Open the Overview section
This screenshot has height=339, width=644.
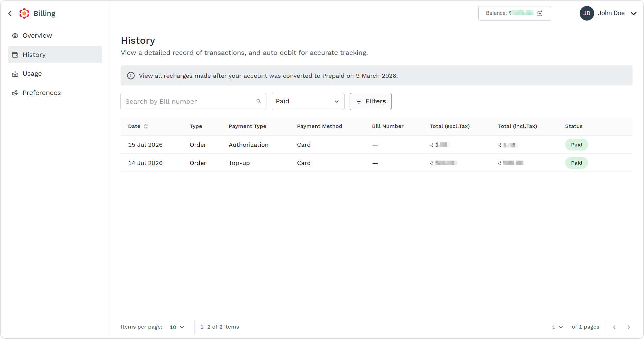(55, 36)
